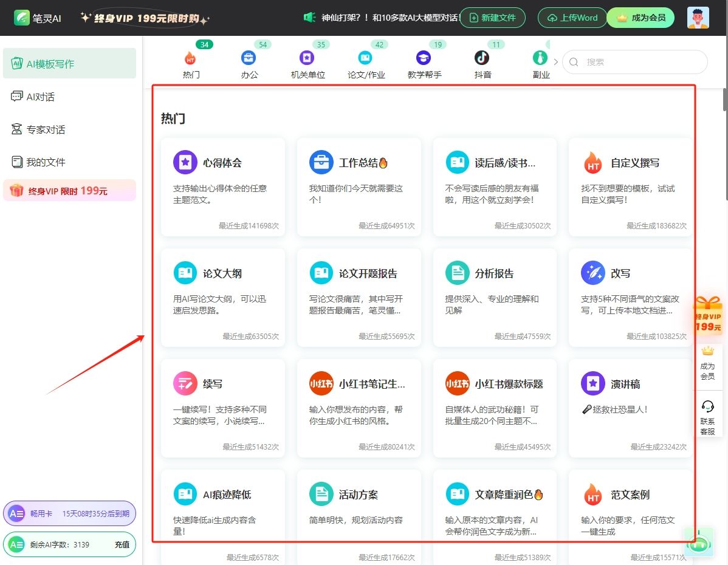The image size is (728, 565).
Task: Open the 心得体会 template icon
Action: (185, 162)
